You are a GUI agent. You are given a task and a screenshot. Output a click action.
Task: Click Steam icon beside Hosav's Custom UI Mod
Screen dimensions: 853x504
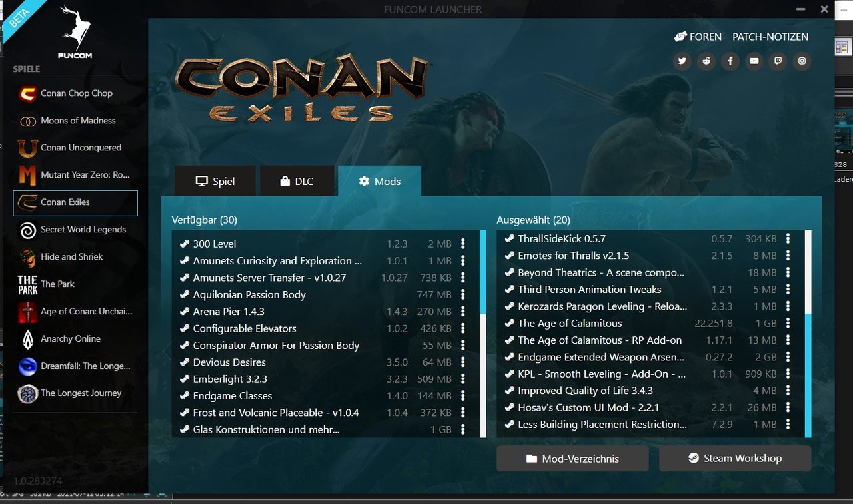point(509,407)
